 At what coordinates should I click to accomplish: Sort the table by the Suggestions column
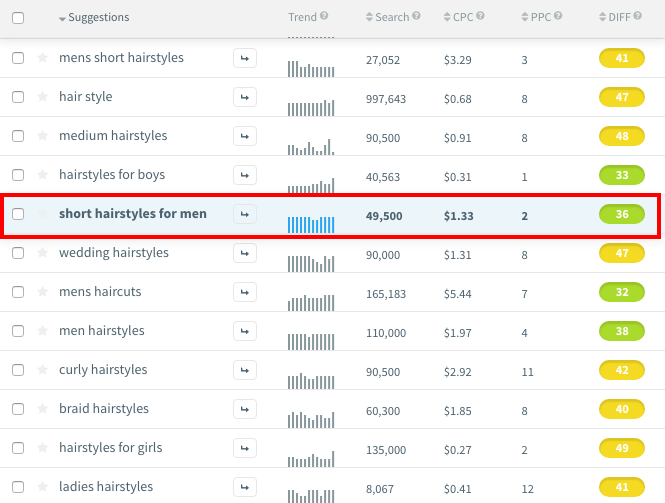pyautogui.click(x=98, y=18)
